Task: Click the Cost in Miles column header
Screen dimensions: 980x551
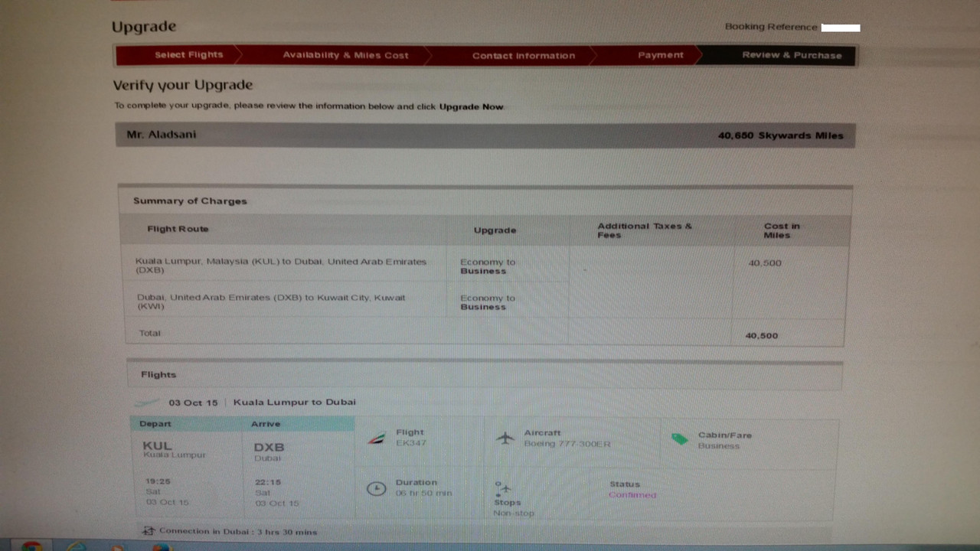Action: coord(781,230)
